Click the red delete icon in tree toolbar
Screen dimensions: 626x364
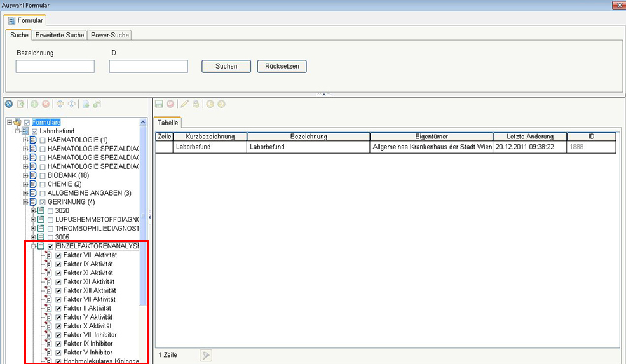[x=46, y=104]
